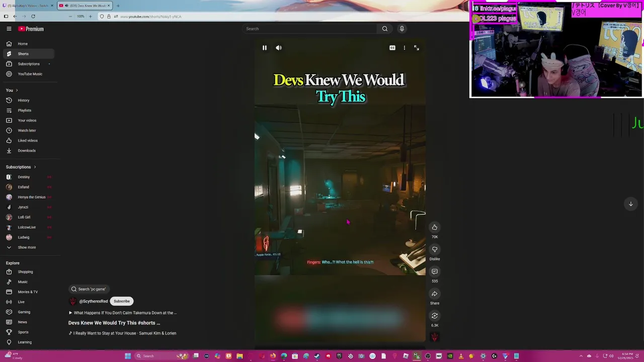Expand Show more subscriptions
Viewport: 644px width, 362px height.
(x=30, y=247)
